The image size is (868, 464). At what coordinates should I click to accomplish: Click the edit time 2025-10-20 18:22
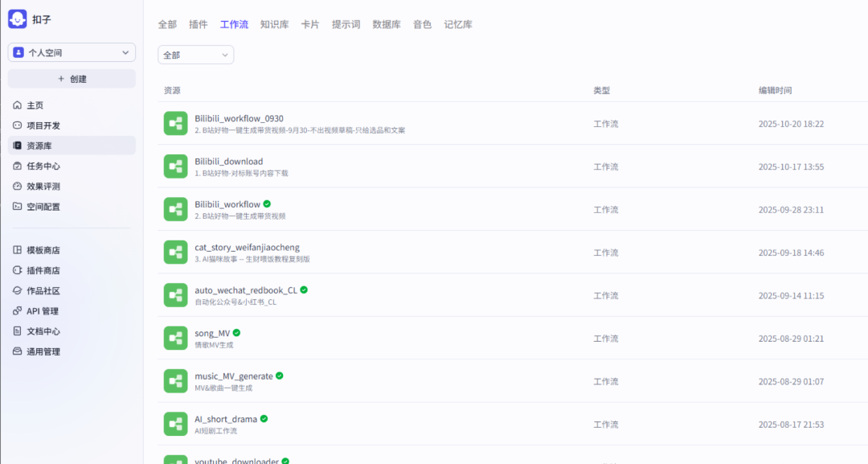coord(791,124)
